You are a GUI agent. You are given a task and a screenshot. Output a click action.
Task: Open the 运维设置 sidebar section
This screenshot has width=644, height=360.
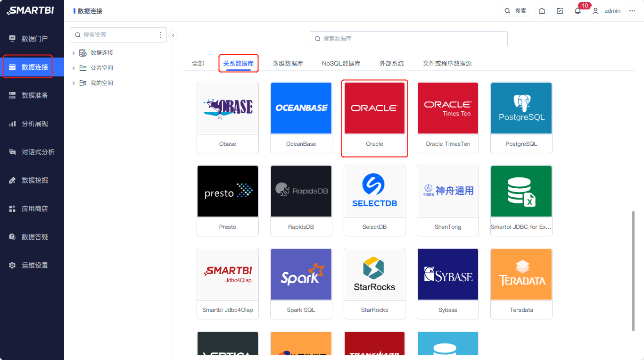(x=32, y=265)
